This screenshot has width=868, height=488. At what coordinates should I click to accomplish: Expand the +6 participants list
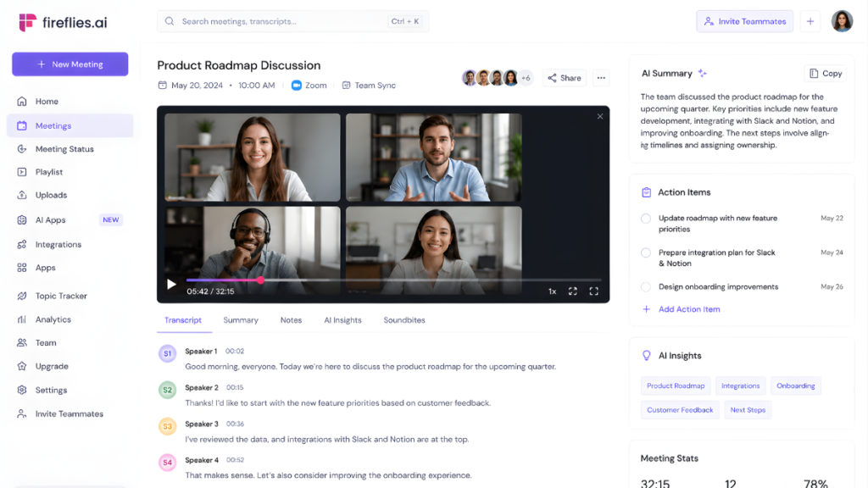click(x=526, y=78)
